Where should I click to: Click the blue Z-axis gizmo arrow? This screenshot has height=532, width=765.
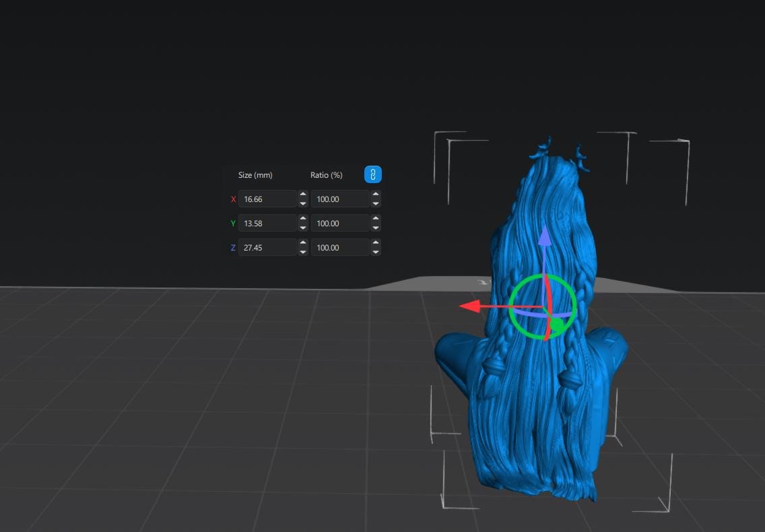pyautogui.click(x=545, y=237)
